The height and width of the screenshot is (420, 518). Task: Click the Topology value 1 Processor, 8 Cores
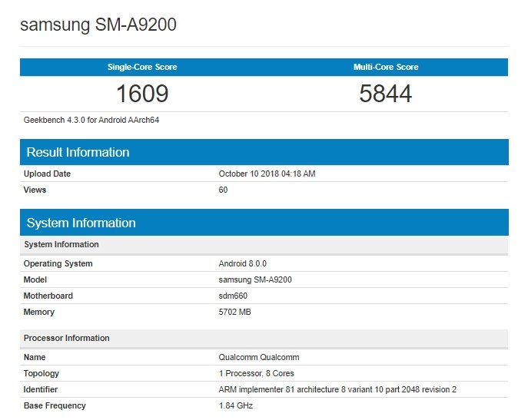point(256,373)
